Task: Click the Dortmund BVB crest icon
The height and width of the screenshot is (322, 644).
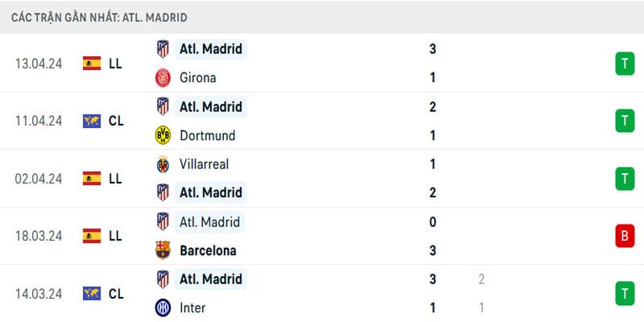Action: (163, 135)
